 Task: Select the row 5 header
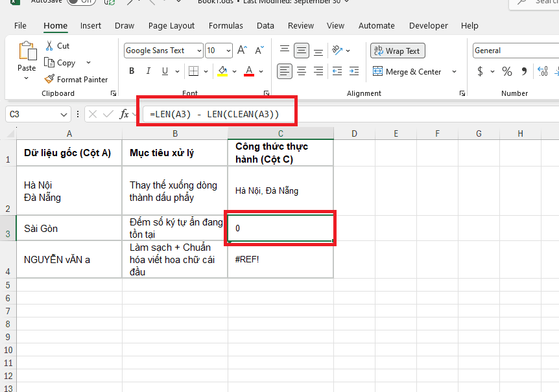pos(8,285)
